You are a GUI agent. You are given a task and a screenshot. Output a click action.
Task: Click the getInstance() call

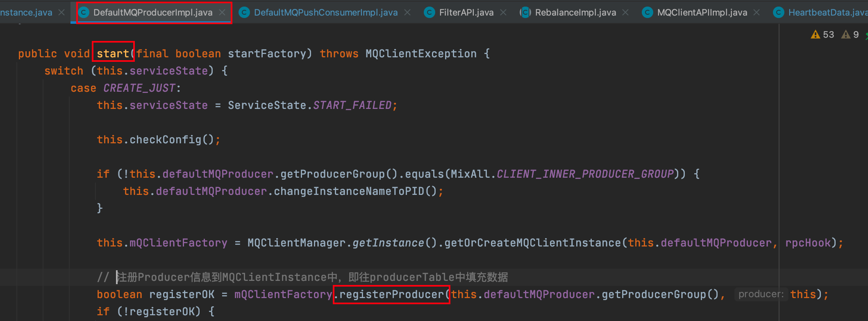tap(395, 243)
